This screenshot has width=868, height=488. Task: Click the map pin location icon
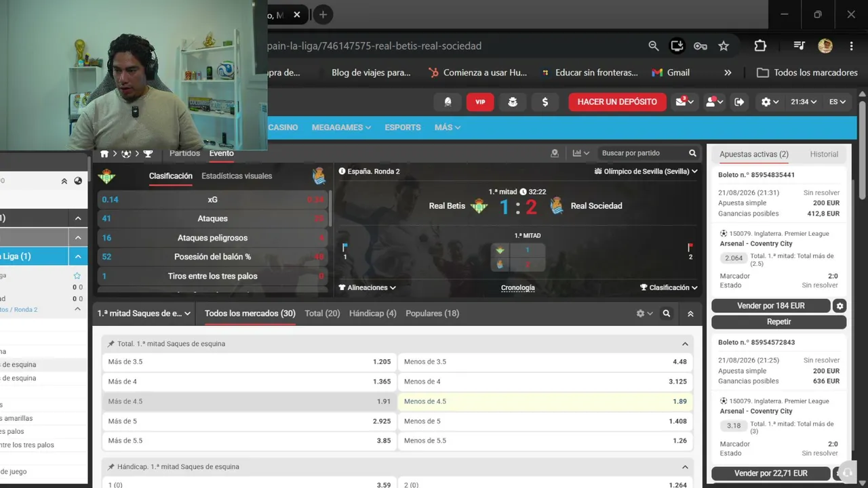555,153
